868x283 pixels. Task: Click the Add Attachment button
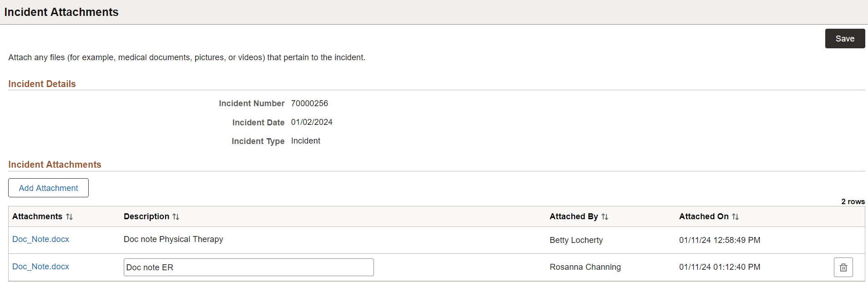click(48, 188)
